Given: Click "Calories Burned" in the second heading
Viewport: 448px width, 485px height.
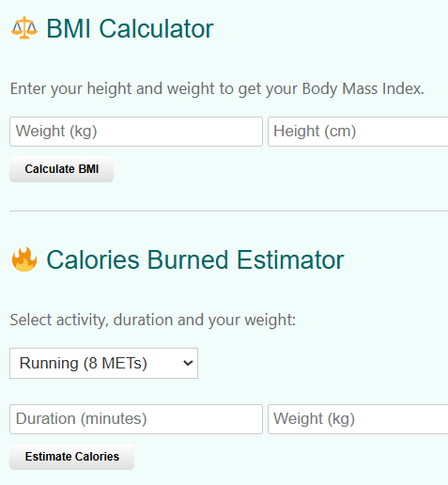Looking at the screenshot, I should [137, 260].
